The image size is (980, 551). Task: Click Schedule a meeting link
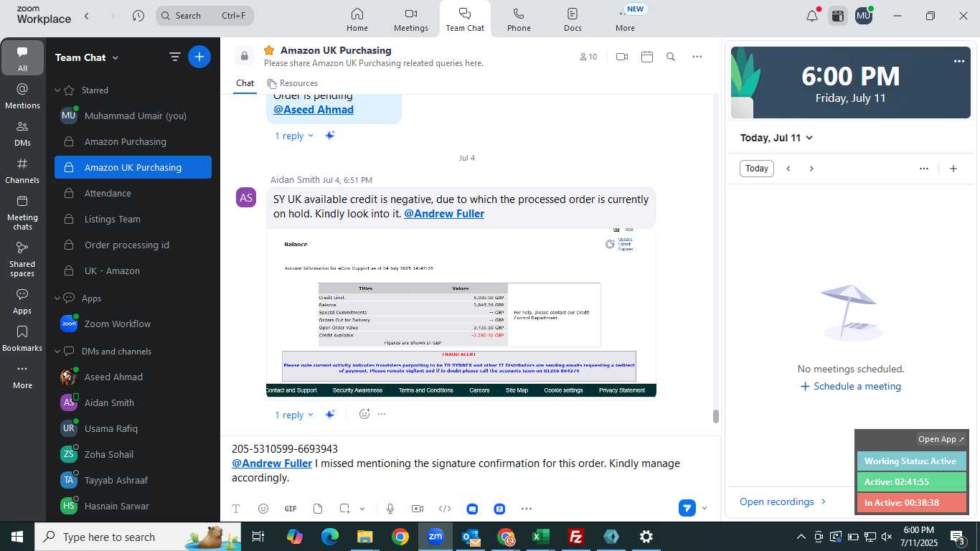pyautogui.click(x=851, y=386)
